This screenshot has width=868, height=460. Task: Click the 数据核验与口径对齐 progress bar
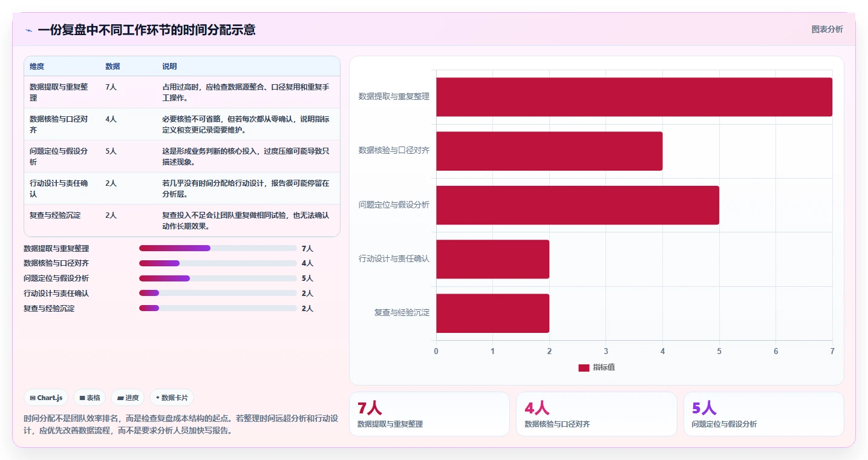pyautogui.click(x=218, y=263)
